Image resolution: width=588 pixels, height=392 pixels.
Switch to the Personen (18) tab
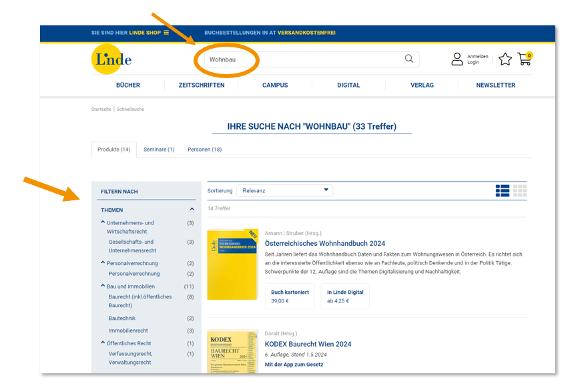(x=204, y=150)
